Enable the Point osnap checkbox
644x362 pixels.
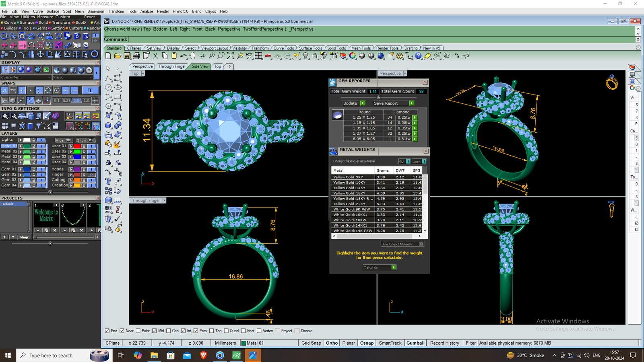[138, 331]
